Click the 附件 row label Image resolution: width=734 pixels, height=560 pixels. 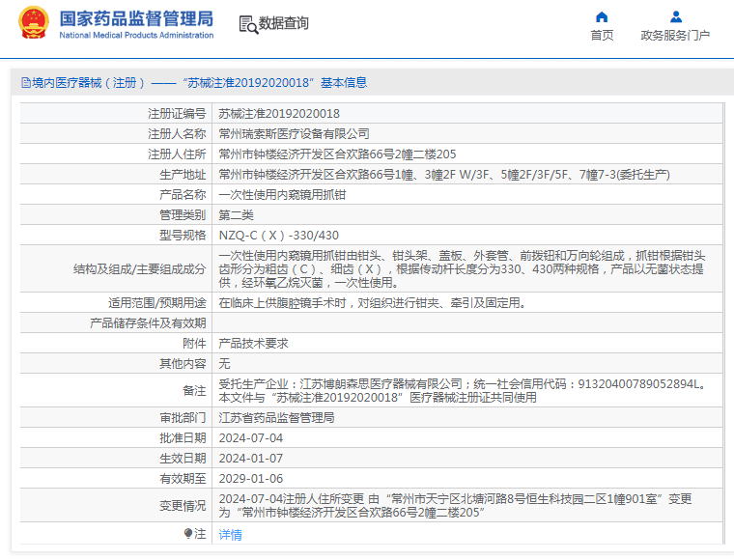pyautogui.click(x=194, y=344)
